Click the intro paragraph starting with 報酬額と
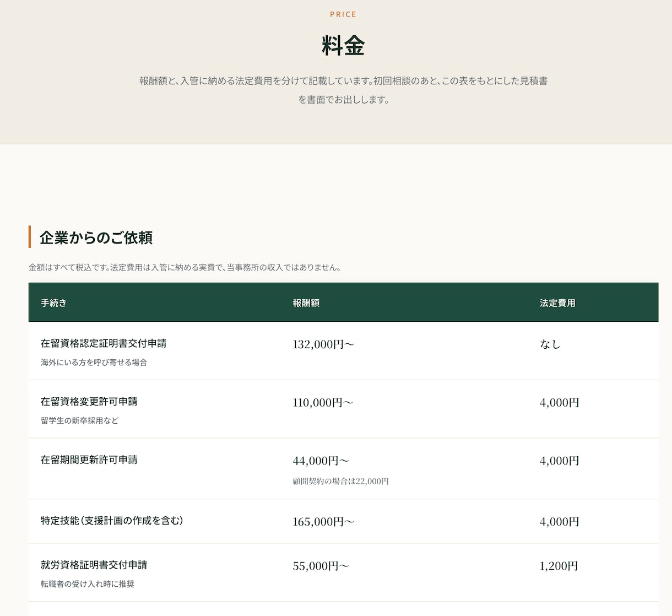This screenshot has height=616, width=672. (x=343, y=90)
